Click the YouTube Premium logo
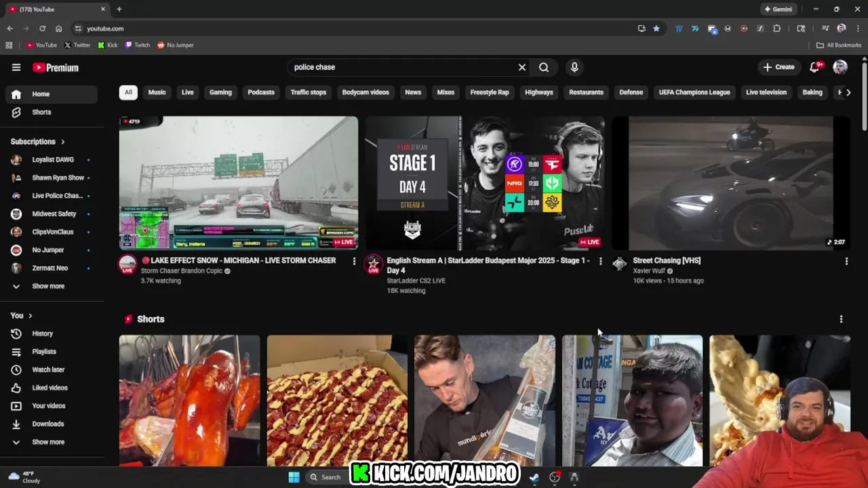 coord(56,68)
